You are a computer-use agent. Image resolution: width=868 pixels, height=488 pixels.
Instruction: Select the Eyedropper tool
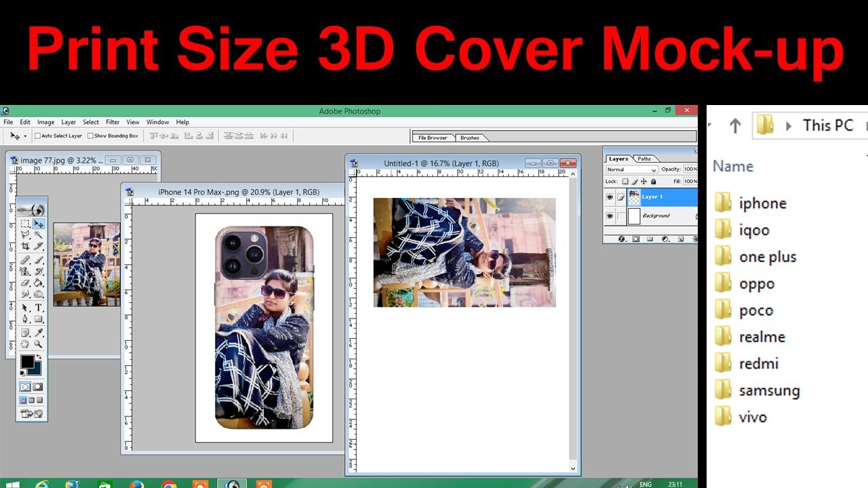click(x=39, y=333)
